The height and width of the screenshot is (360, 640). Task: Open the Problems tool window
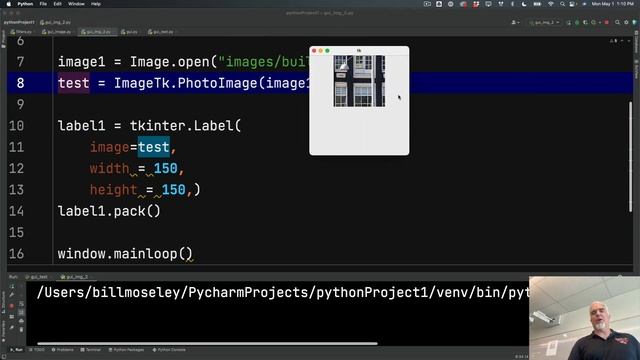tap(62, 350)
